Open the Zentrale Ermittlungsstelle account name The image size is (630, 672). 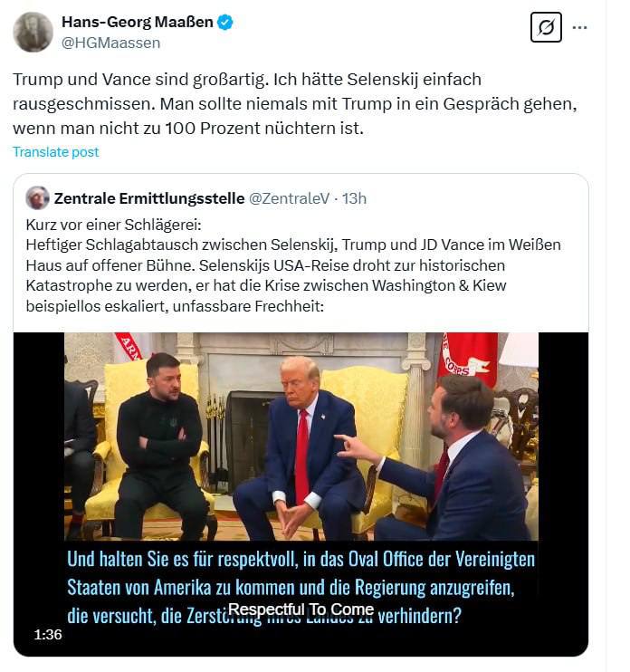click(148, 198)
